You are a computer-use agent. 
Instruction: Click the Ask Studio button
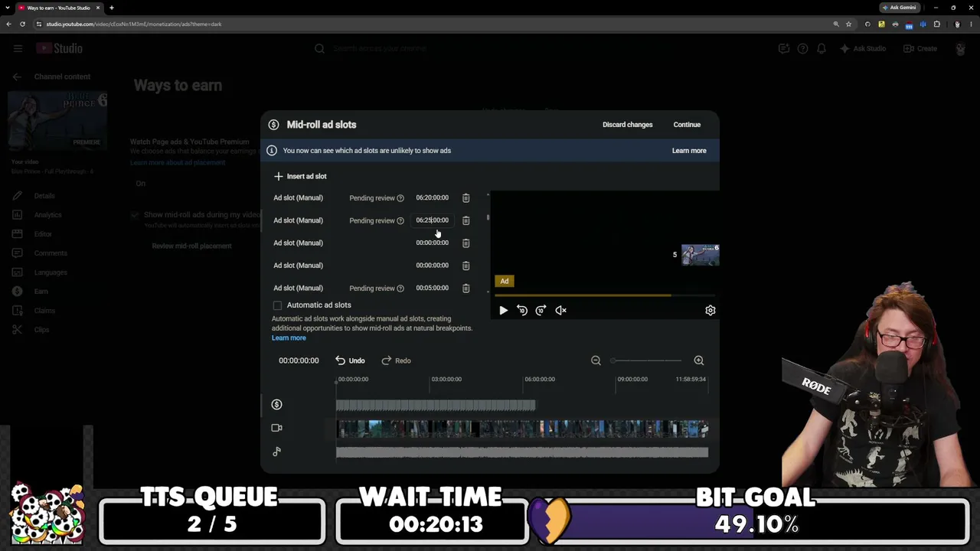coord(864,48)
